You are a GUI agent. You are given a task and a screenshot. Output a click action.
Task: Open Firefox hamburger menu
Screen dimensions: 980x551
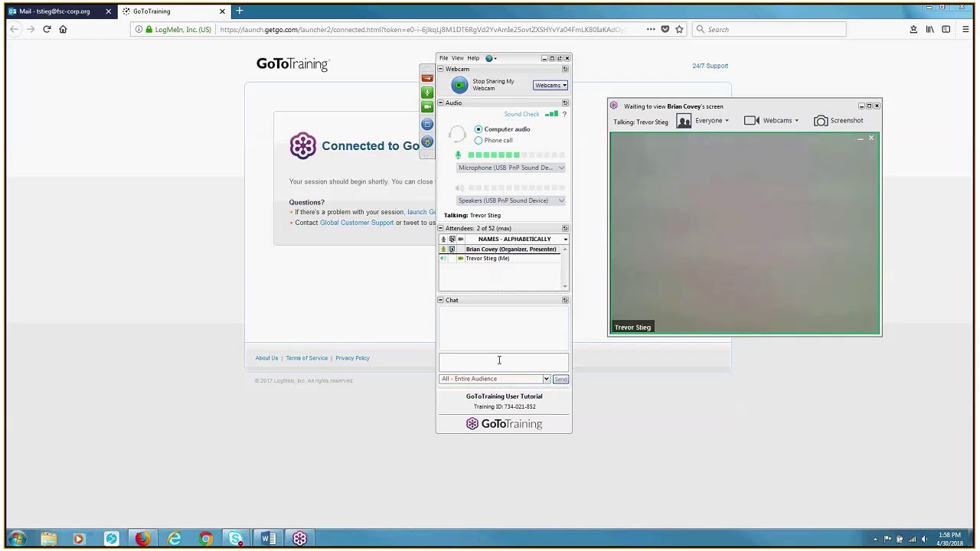tap(965, 29)
